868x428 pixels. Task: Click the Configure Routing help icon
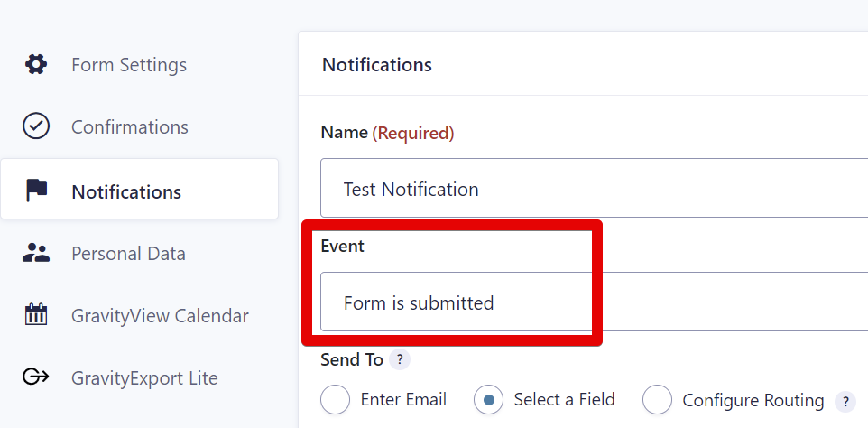point(845,401)
